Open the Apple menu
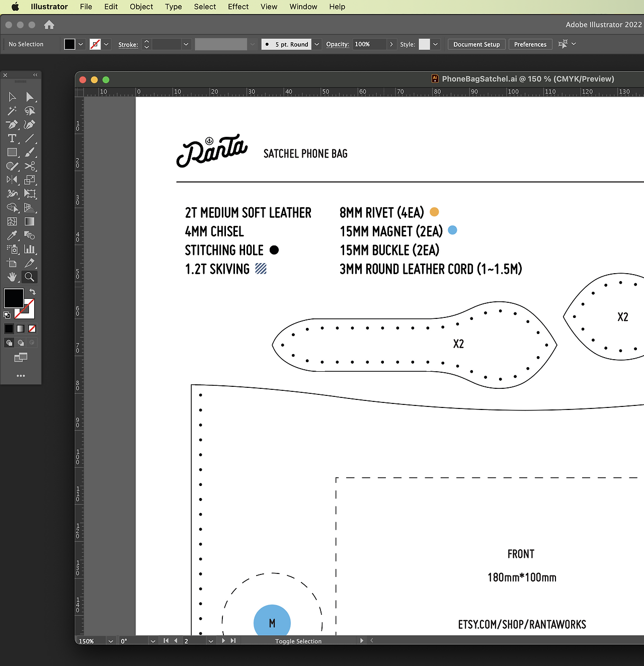The height and width of the screenshot is (666, 644). [x=15, y=7]
